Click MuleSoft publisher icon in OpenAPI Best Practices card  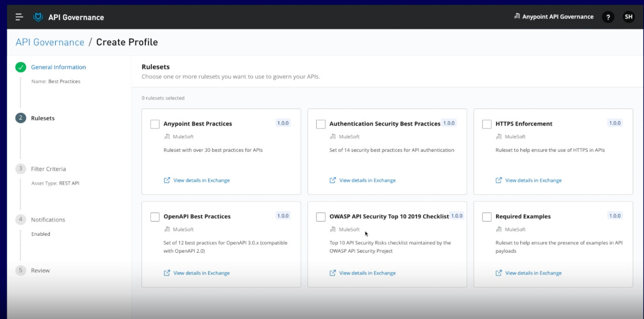(167, 229)
